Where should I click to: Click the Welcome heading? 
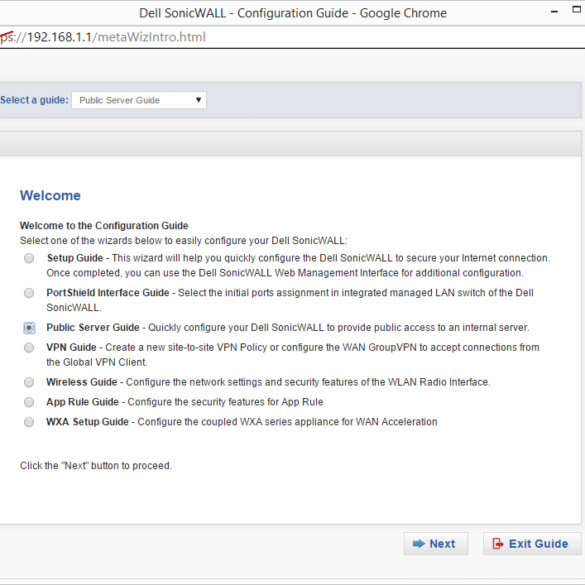coord(50,195)
